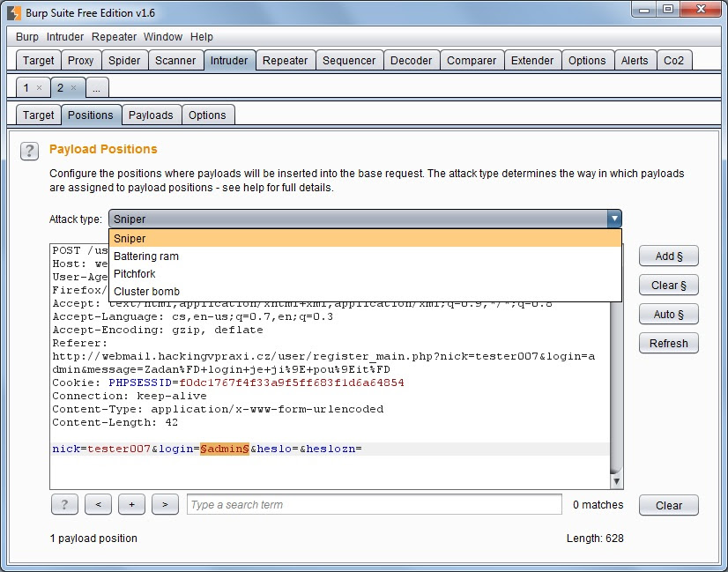
Task: Open the Co2 tab
Action: pyautogui.click(x=673, y=60)
